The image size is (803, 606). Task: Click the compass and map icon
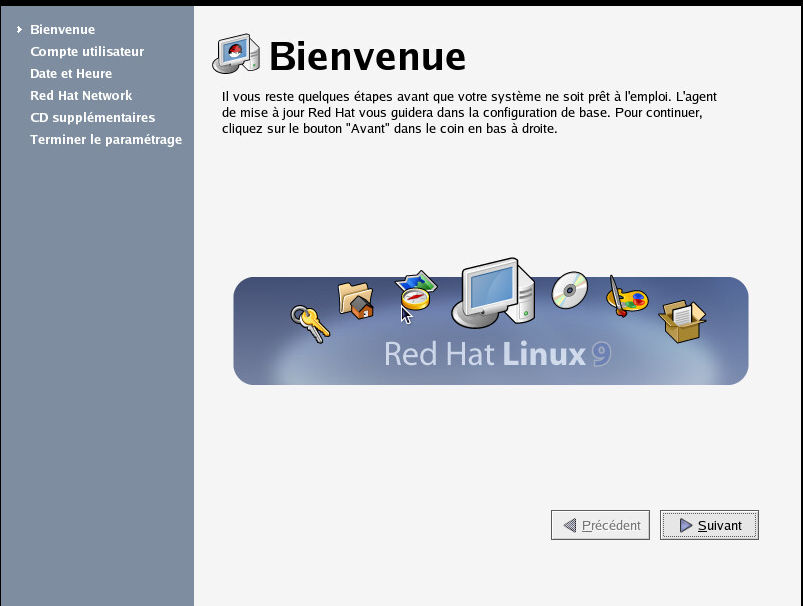point(415,290)
